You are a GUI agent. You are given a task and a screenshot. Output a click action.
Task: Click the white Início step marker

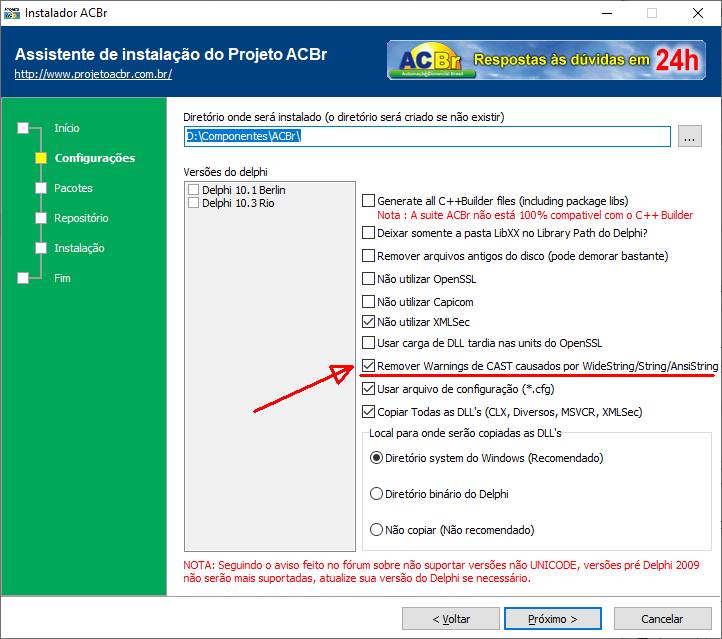pos(23,128)
